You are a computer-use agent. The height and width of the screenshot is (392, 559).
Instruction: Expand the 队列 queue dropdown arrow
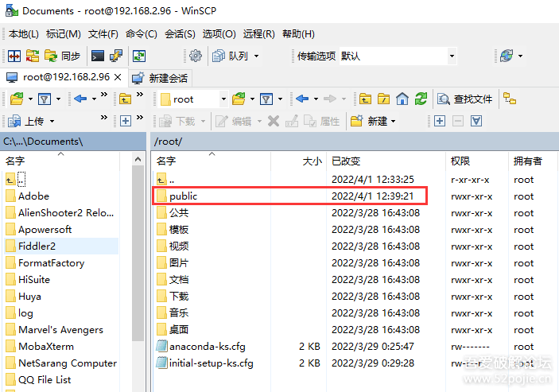click(x=256, y=56)
